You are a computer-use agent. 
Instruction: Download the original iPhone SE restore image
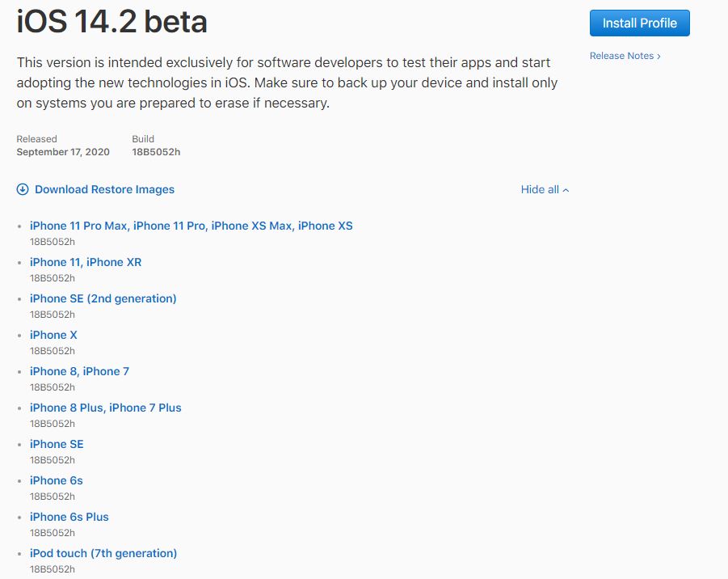click(x=57, y=444)
